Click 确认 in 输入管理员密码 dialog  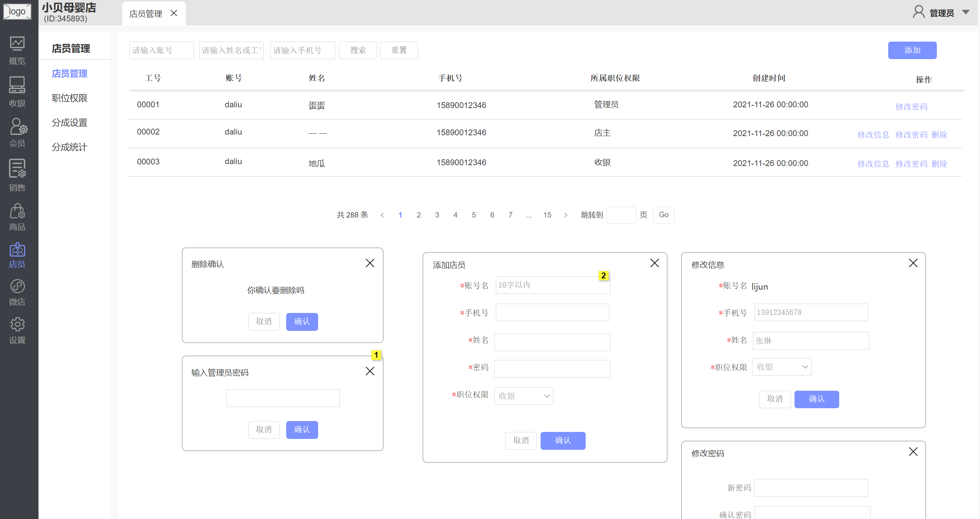click(x=302, y=430)
